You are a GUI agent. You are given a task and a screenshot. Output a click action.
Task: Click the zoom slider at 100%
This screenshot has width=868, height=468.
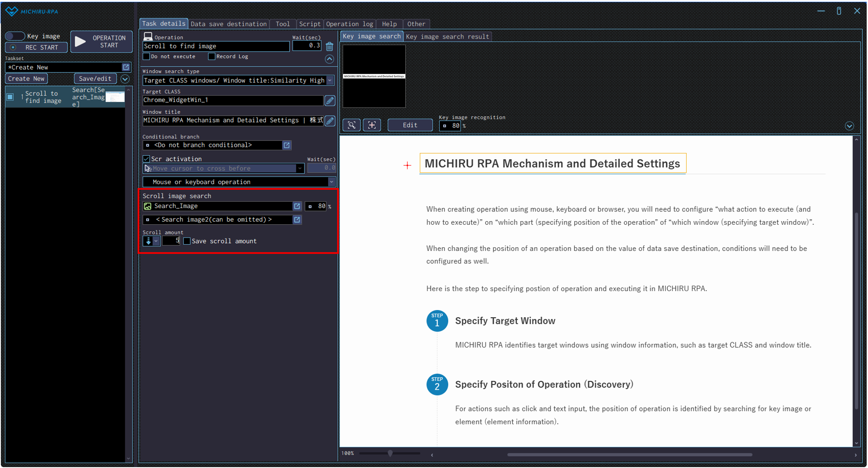tap(390, 453)
